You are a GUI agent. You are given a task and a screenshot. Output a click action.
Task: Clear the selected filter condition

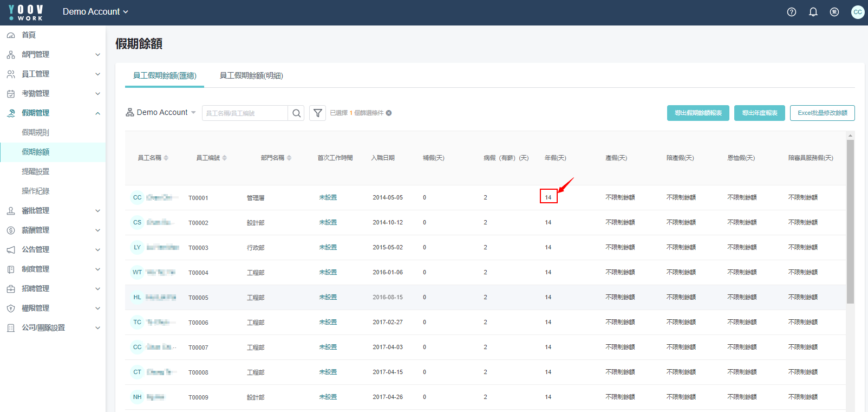pyautogui.click(x=389, y=113)
